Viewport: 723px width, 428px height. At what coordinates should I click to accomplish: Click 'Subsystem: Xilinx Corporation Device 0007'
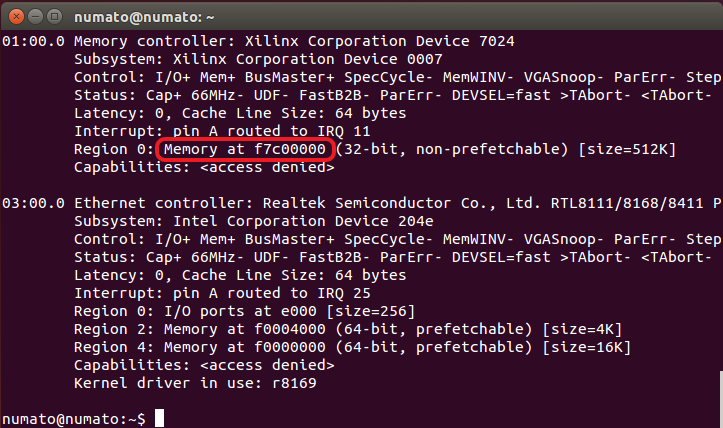(243, 60)
